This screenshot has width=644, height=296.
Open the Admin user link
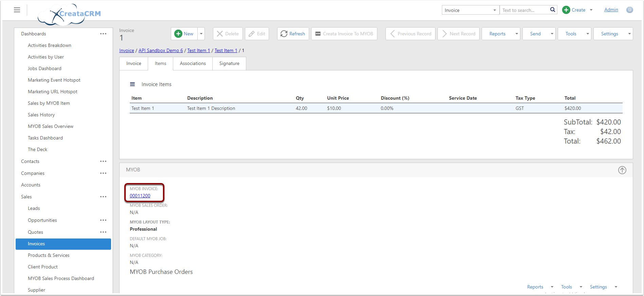(x=611, y=10)
